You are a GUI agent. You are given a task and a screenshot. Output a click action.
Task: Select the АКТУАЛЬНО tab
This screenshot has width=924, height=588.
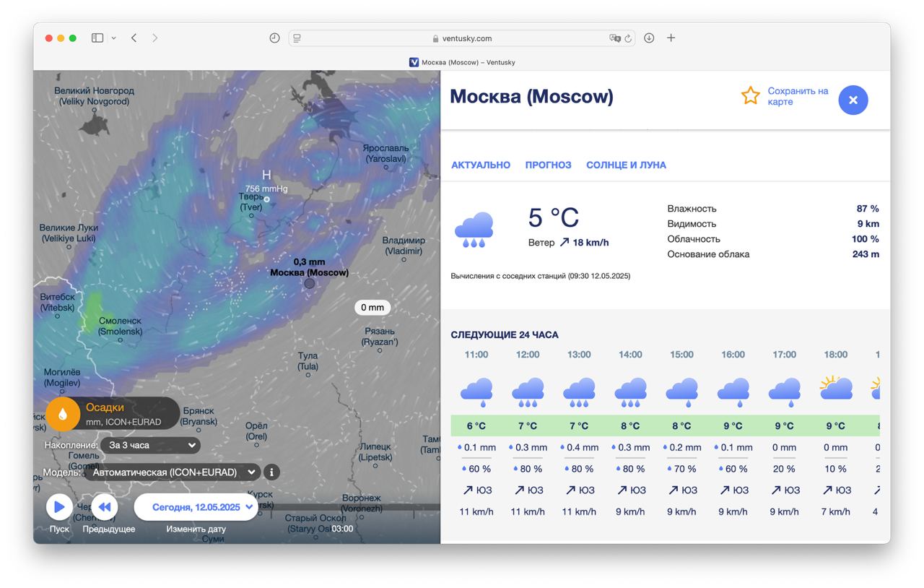(480, 165)
